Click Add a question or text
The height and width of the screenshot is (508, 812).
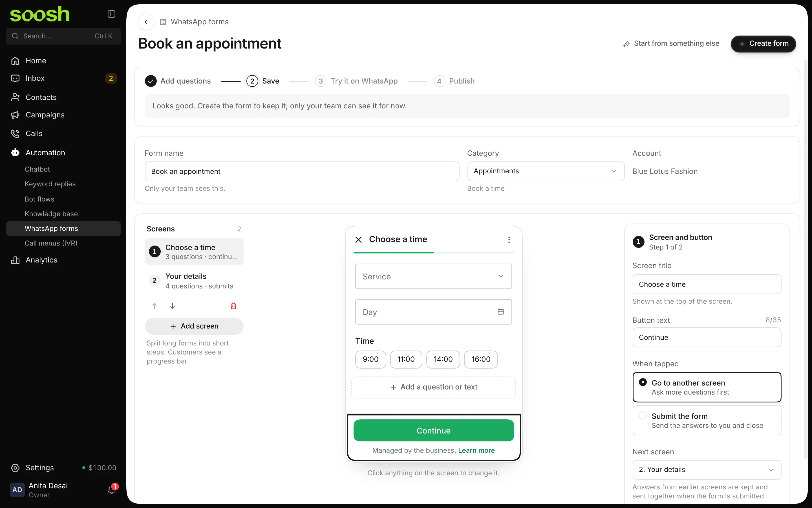(x=433, y=387)
